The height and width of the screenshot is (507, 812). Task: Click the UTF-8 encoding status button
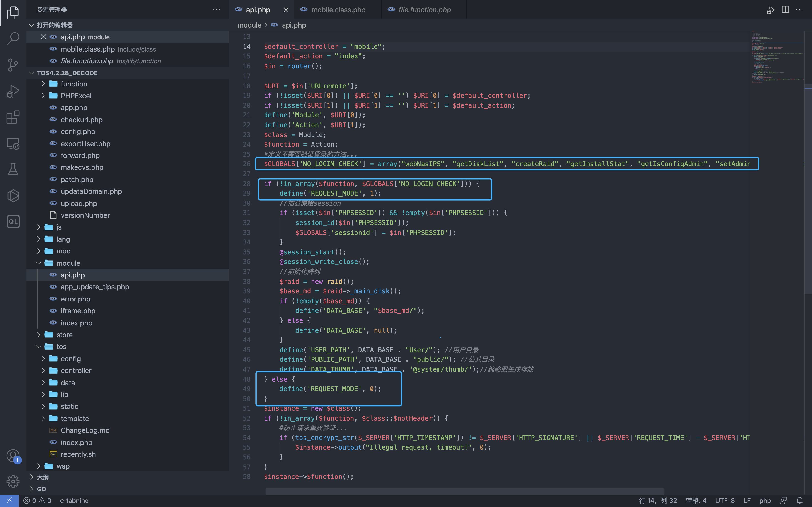724,500
